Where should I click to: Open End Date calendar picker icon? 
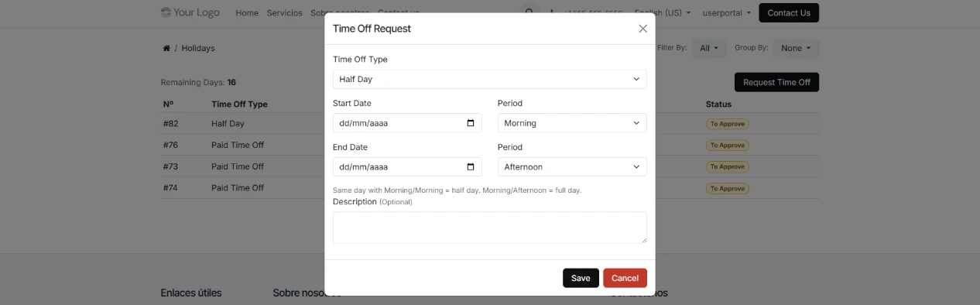(x=471, y=167)
